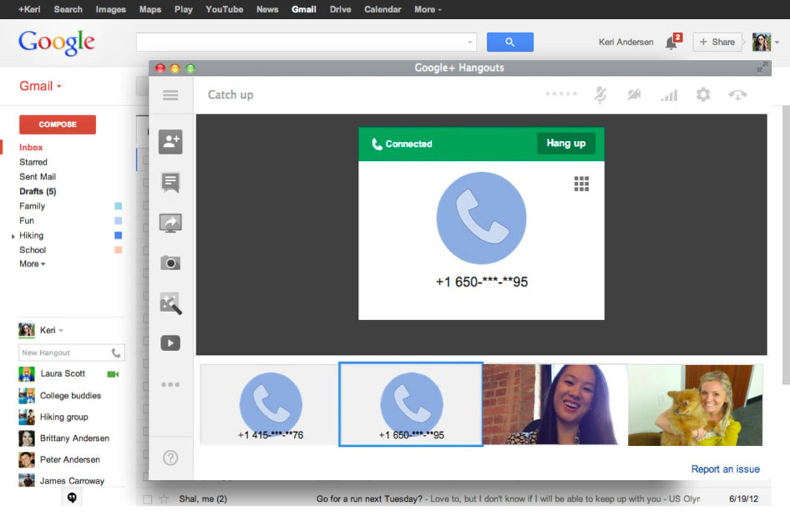The height and width of the screenshot is (532, 790).
Task: Open the Google Effects magic wand tool
Action: [170, 302]
